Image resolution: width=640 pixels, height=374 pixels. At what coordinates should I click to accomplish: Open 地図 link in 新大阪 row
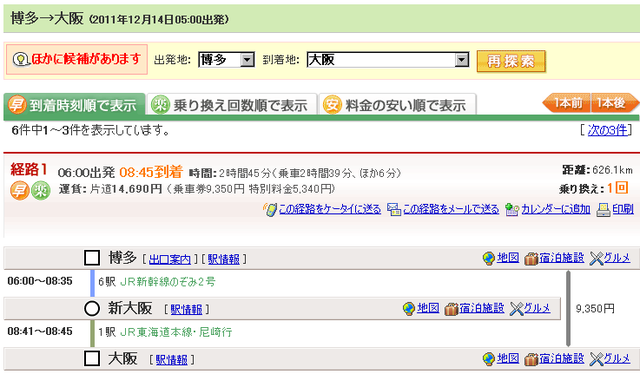click(x=428, y=308)
